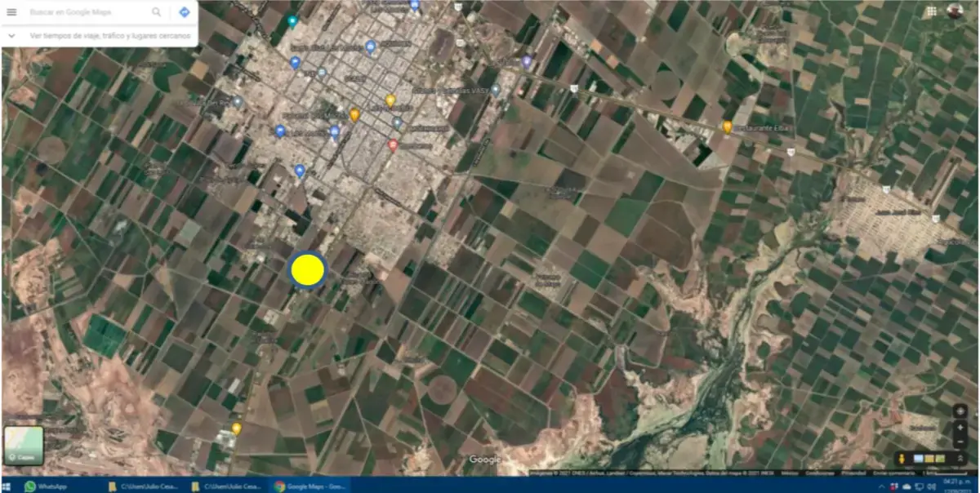Open the taskbar clock and date

point(957,486)
